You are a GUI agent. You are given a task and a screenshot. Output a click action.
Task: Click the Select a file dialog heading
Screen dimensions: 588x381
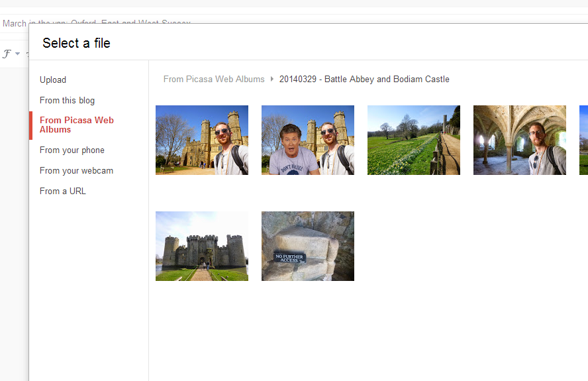click(76, 43)
